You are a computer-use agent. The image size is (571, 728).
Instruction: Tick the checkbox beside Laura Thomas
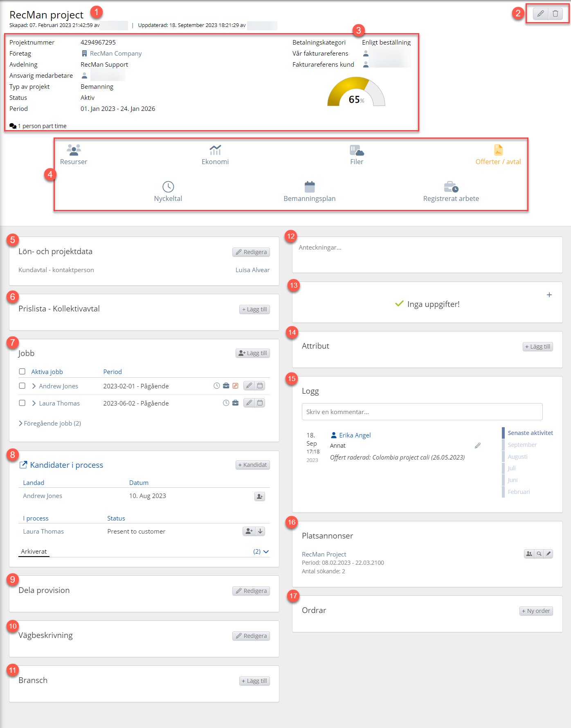pos(22,403)
